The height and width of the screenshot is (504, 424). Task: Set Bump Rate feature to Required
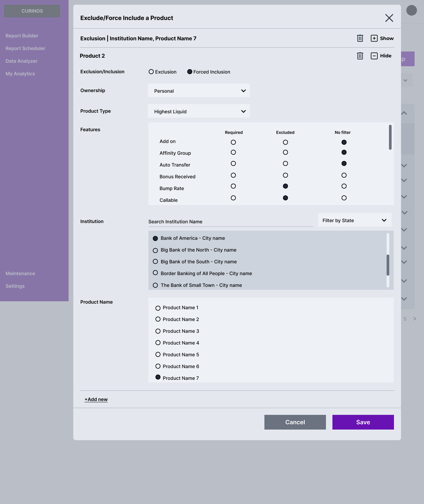(x=233, y=186)
